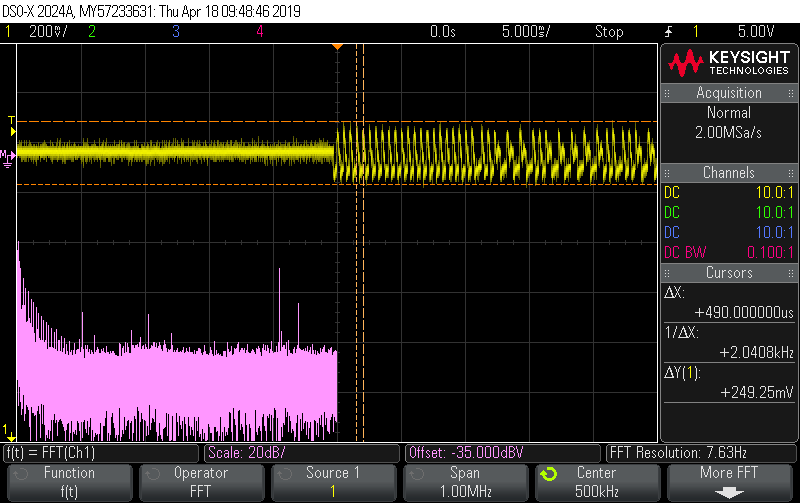Viewport: 800px width, 503px height.
Task: Click the rising edge trigger icon
Action: pyautogui.click(x=668, y=32)
